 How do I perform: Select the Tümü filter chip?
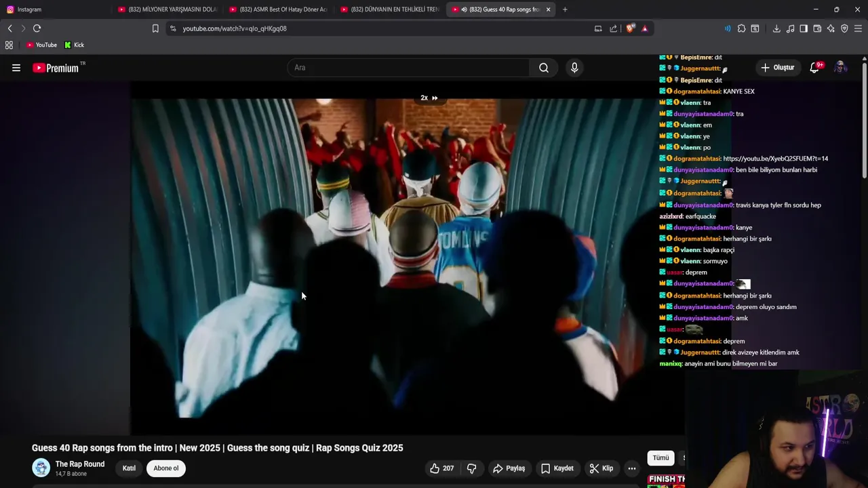(660, 458)
